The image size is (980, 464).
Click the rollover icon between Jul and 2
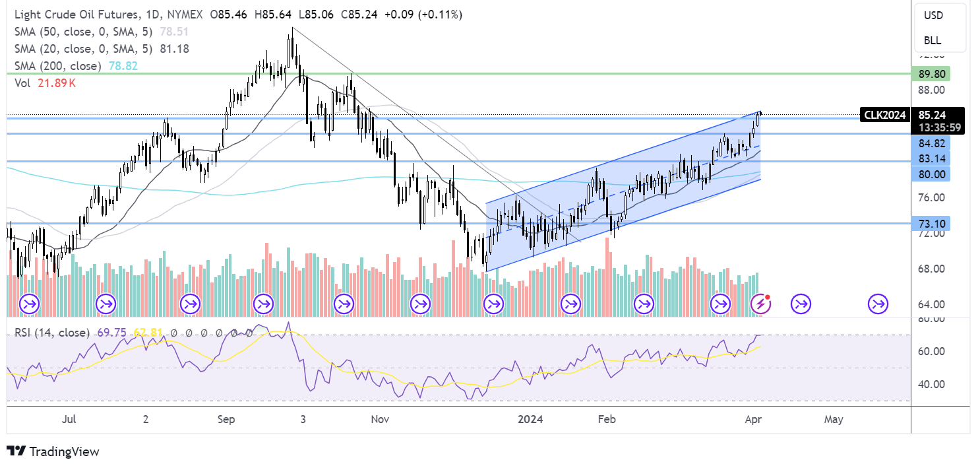(106, 304)
